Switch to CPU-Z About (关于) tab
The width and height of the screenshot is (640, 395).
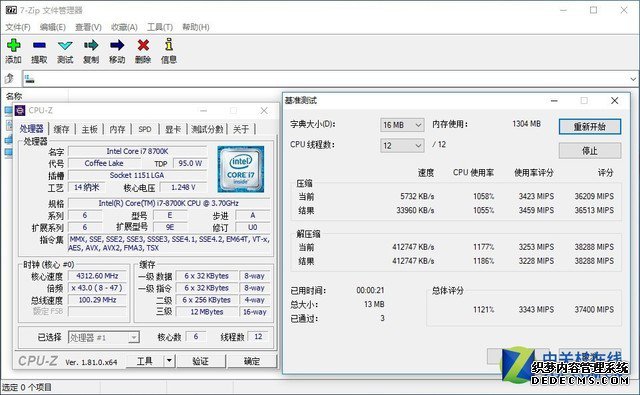(x=241, y=129)
